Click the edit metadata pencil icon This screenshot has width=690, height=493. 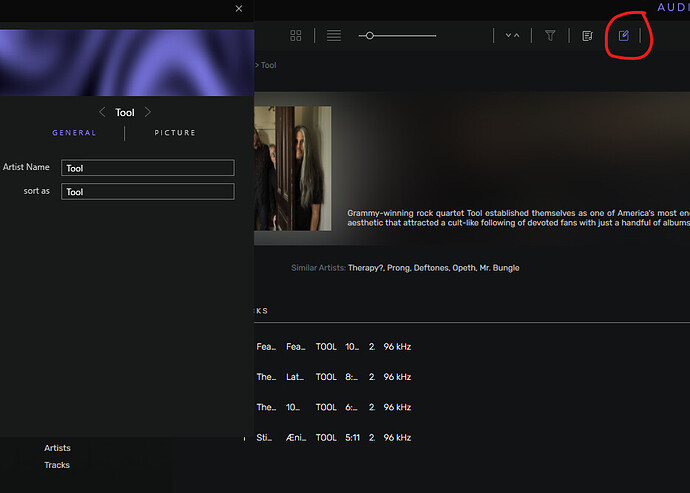(x=624, y=36)
